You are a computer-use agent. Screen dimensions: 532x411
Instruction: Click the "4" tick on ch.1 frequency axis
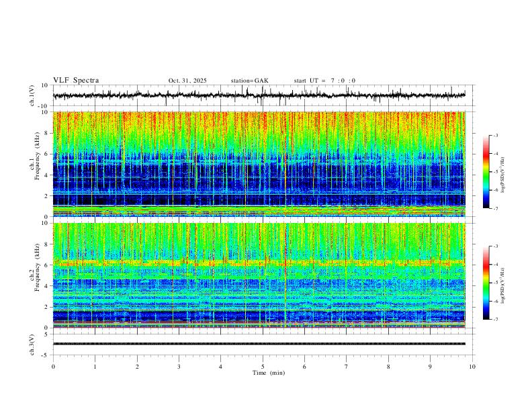coord(47,175)
